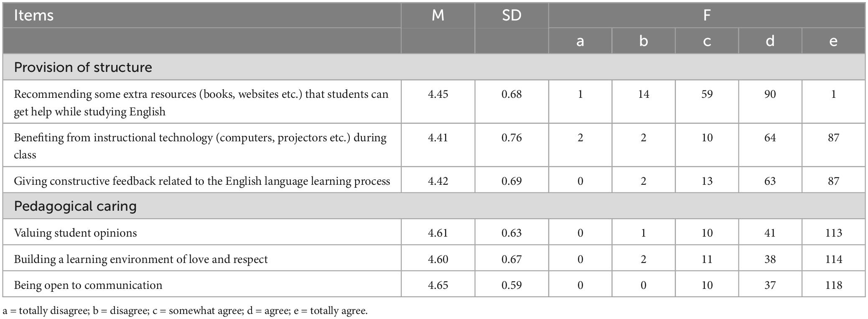
Task: Click the 'Items' column header
Action: [x=34, y=15]
